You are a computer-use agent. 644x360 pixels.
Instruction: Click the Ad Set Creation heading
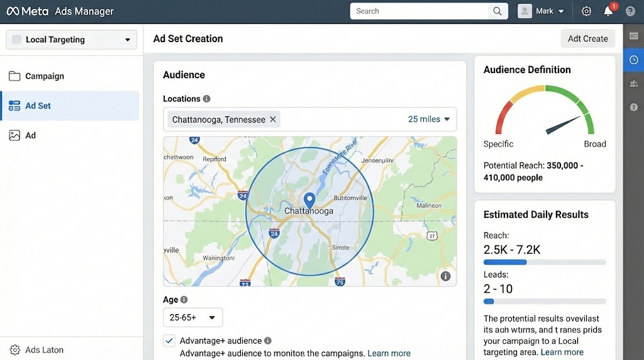[x=188, y=38]
